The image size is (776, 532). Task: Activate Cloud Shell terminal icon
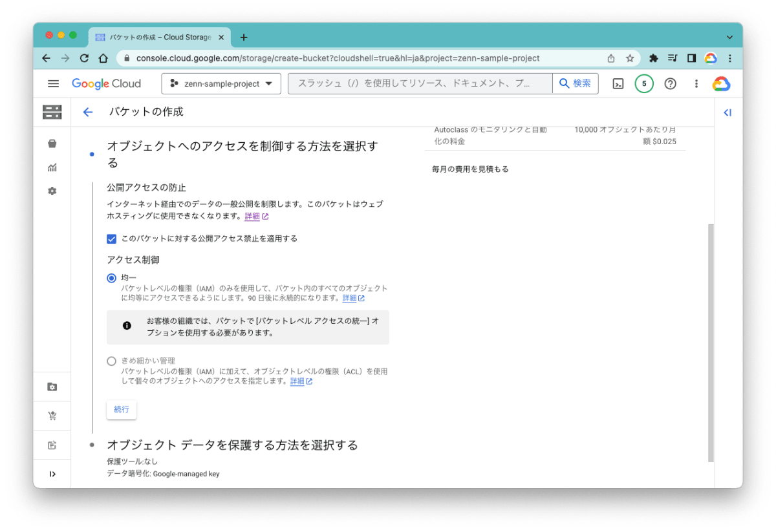coord(618,83)
